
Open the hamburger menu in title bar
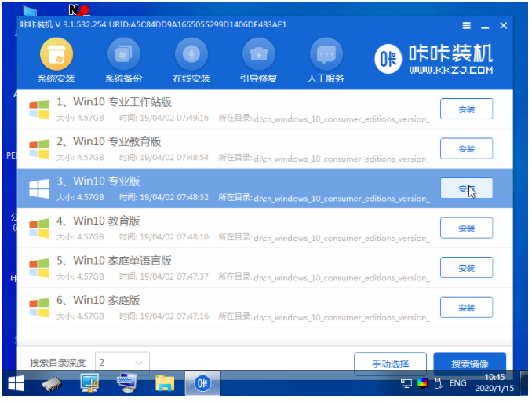click(x=466, y=24)
